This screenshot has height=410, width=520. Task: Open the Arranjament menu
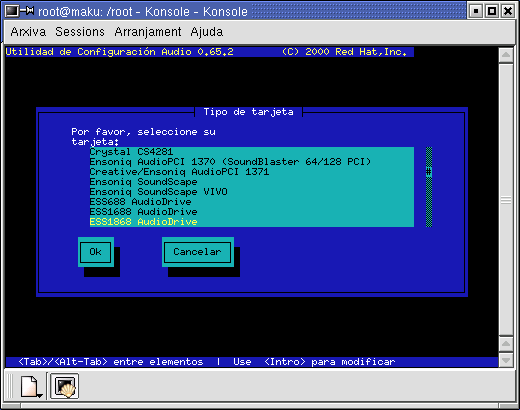click(x=148, y=32)
